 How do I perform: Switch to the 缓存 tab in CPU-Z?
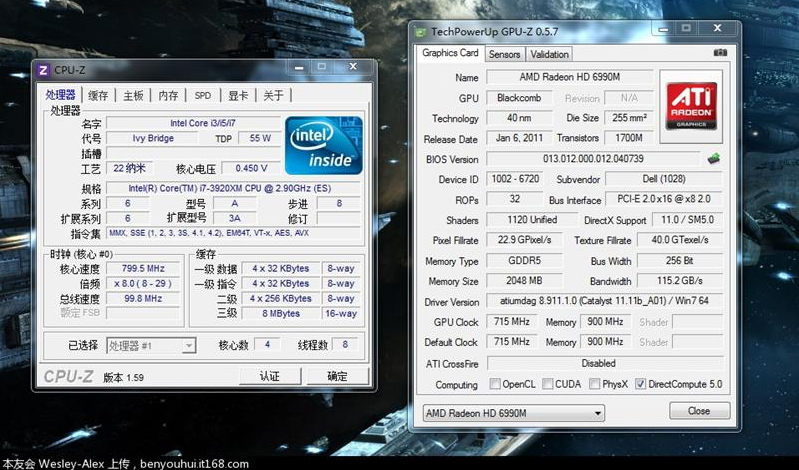(98, 95)
